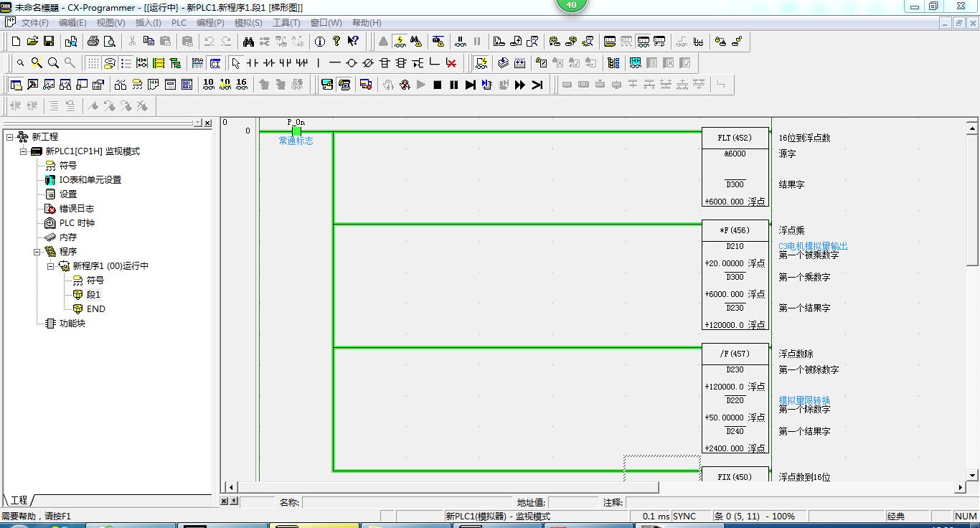Open IO表和单元设置 in project tree
The width and height of the screenshot is (980, 528).
tap(90, 179)
